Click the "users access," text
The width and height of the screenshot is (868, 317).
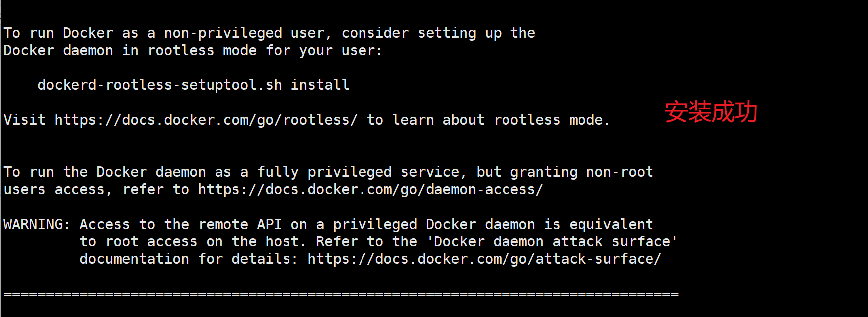(58, 190)
